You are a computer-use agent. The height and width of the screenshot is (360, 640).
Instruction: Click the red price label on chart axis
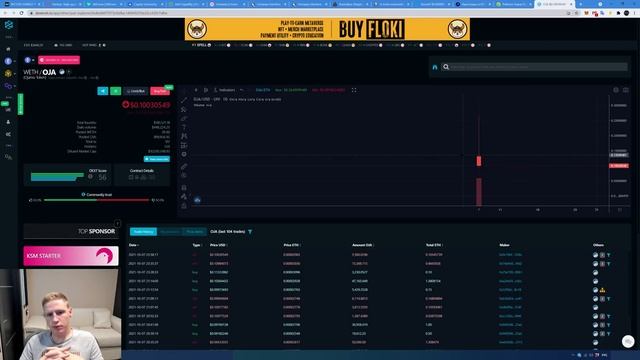619,166
